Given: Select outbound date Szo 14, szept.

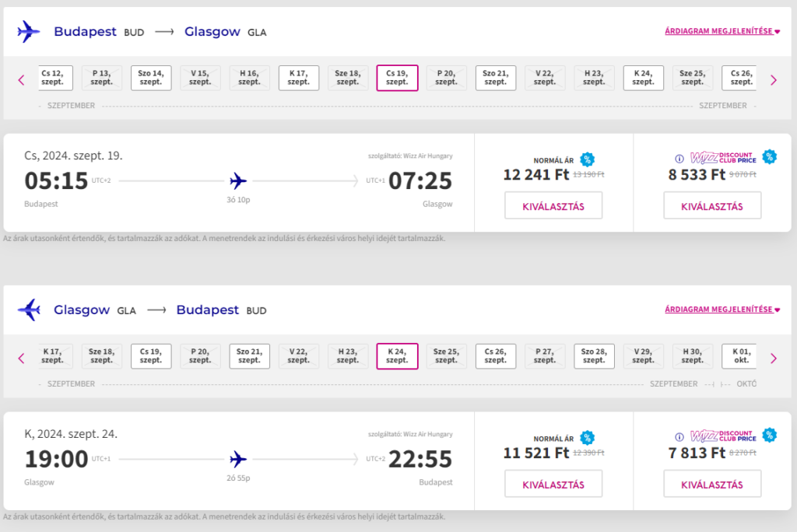Looking at the screenshot, I should pyautogui.click(x=151, y=78).
